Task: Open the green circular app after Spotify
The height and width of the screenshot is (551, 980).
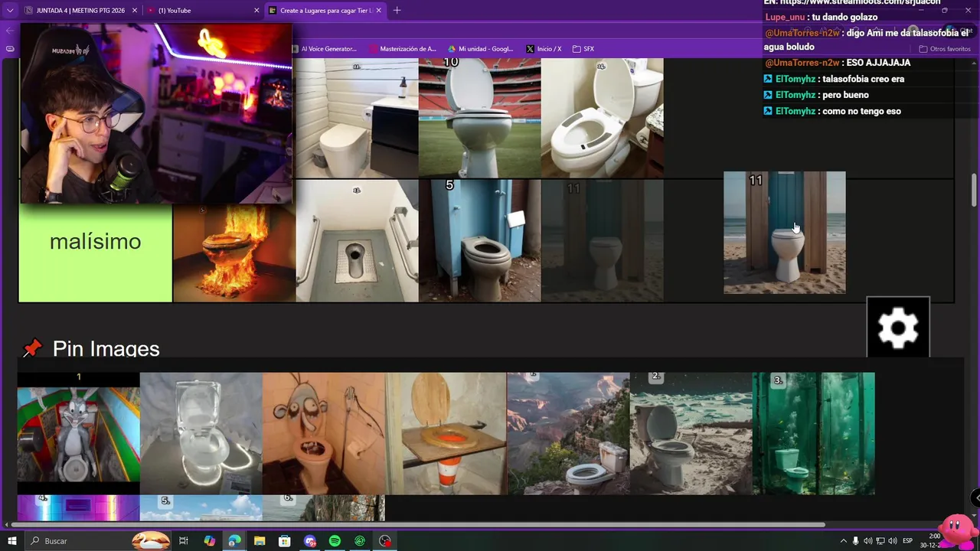Action: (360, 541)
